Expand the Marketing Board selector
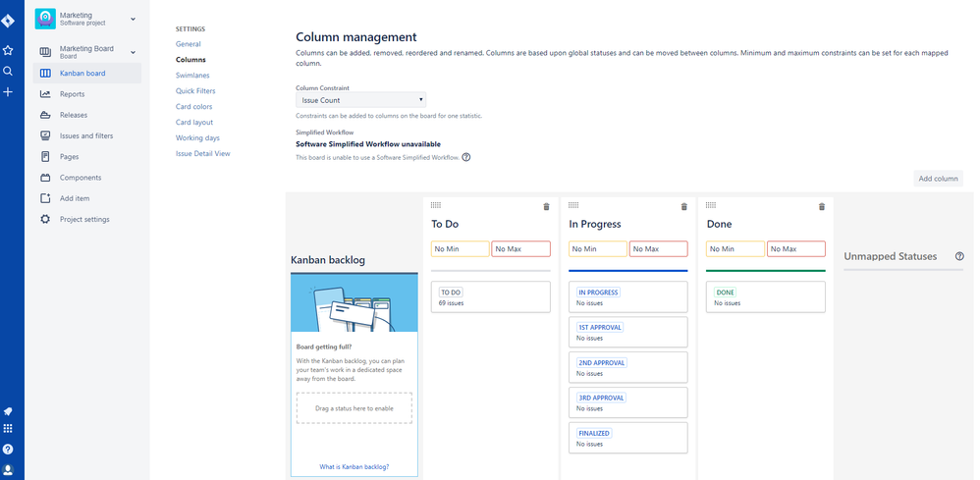This screenshot has height=480, width=980. 134,52
